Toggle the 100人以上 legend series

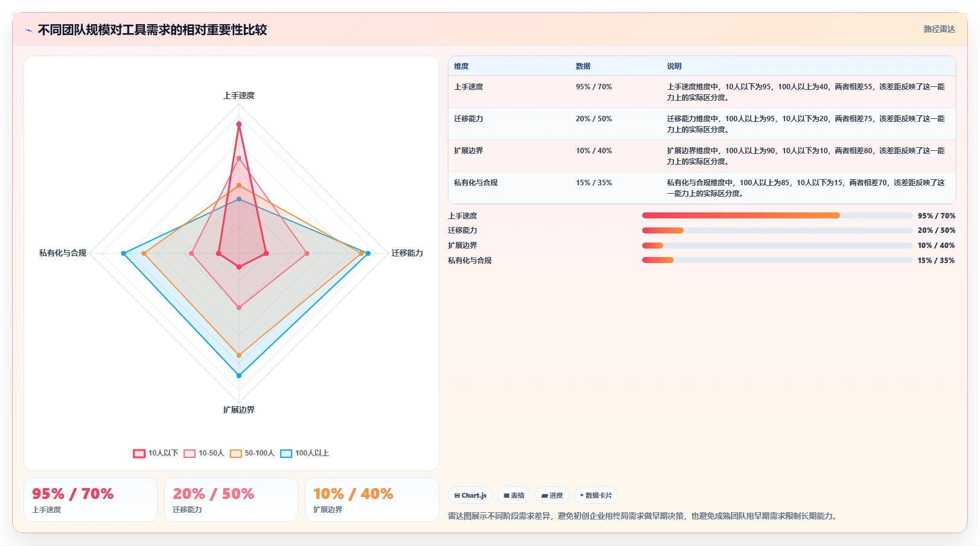pyautogui.click(x=305, y=453)
